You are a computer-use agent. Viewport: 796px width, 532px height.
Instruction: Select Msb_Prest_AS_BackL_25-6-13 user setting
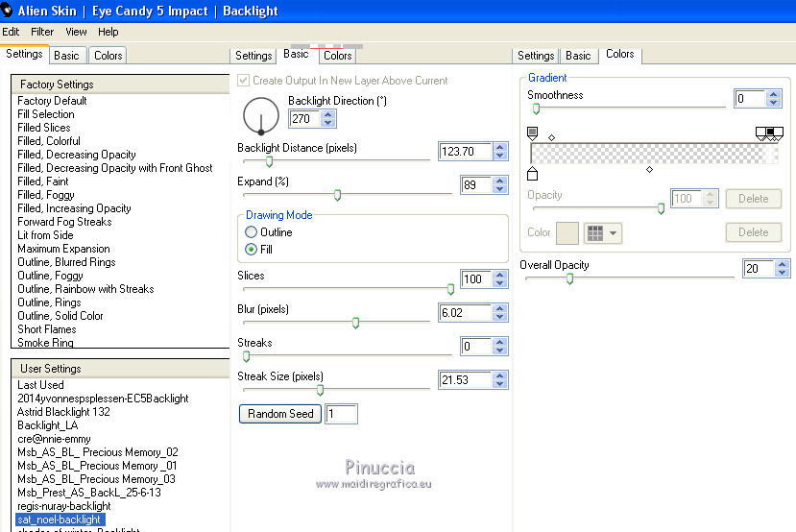point(89,493)
